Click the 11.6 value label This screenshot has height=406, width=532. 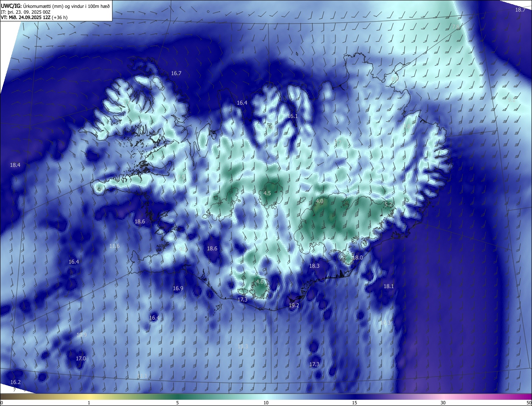click(x=115, y=246)
